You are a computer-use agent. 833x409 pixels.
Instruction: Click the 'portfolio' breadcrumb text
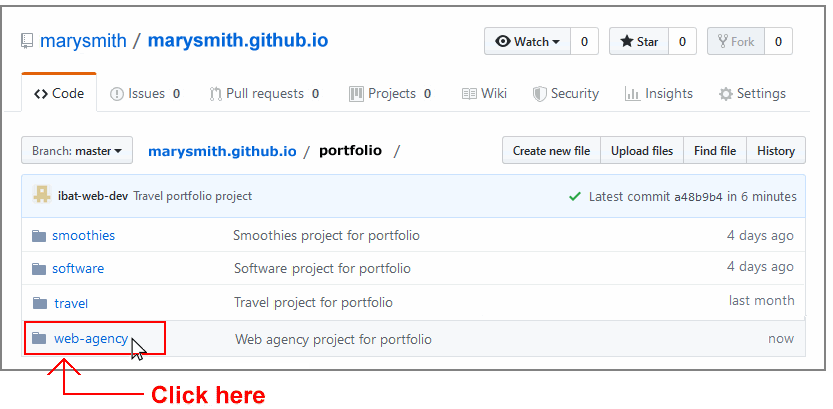pos(351,151)
